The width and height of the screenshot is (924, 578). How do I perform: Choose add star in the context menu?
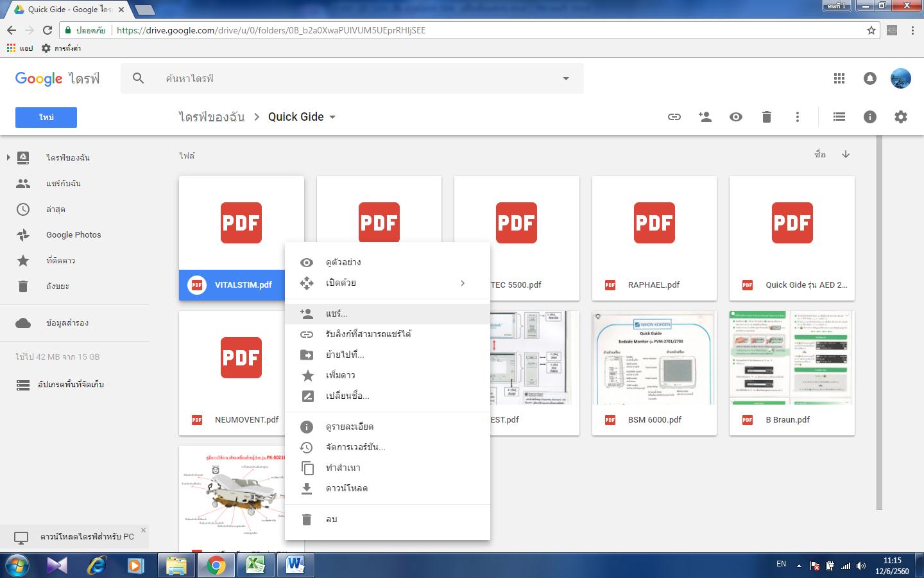pyautogui.click(x=388, y=375)
